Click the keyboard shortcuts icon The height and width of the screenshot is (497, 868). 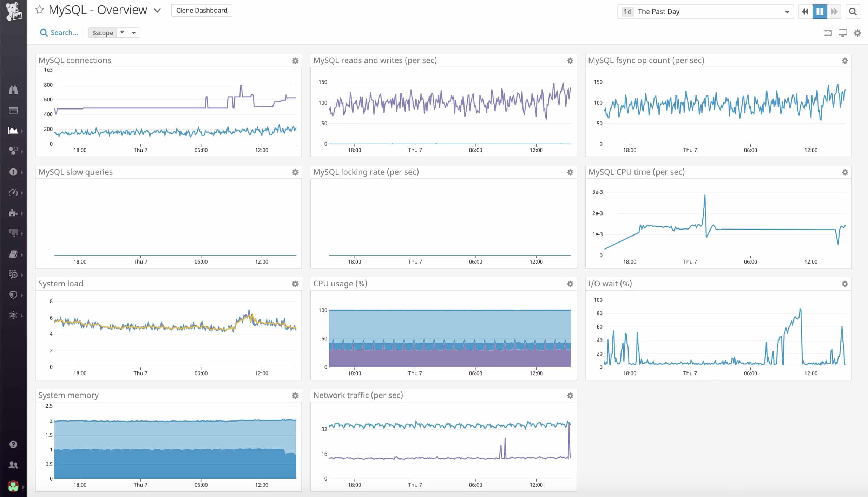coord(828,33)
